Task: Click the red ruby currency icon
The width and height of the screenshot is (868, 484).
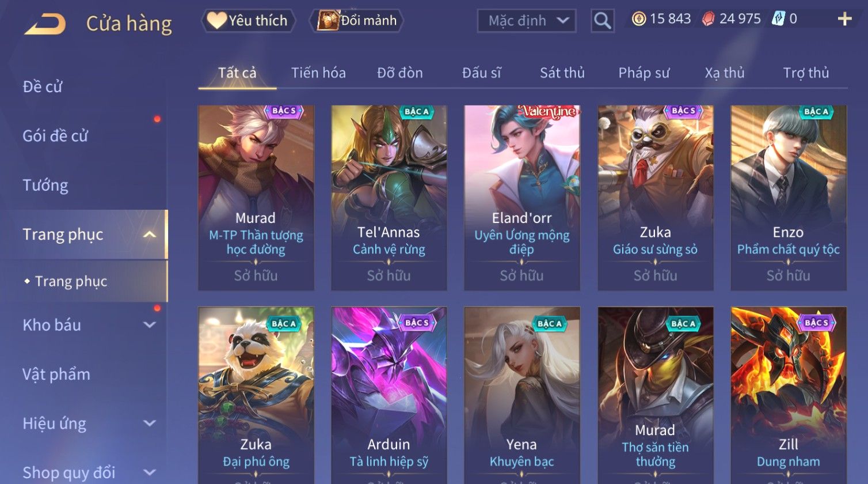Action: pos(708,19)
